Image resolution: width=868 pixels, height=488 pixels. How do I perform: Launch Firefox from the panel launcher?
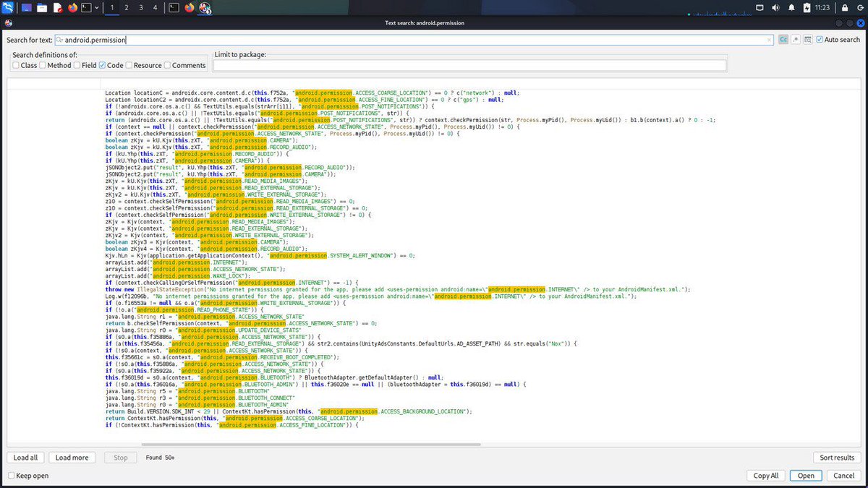pos(72,8)
